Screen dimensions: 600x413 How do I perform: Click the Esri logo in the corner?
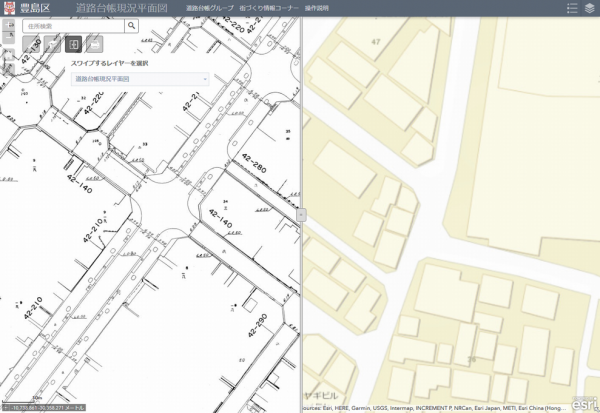point(584,402)
